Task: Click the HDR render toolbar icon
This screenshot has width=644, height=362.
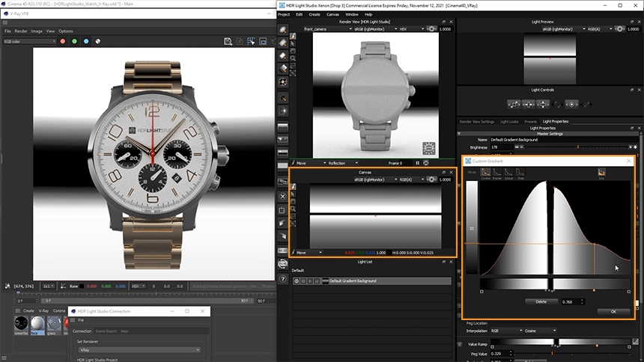Action: tap(282, 251)
